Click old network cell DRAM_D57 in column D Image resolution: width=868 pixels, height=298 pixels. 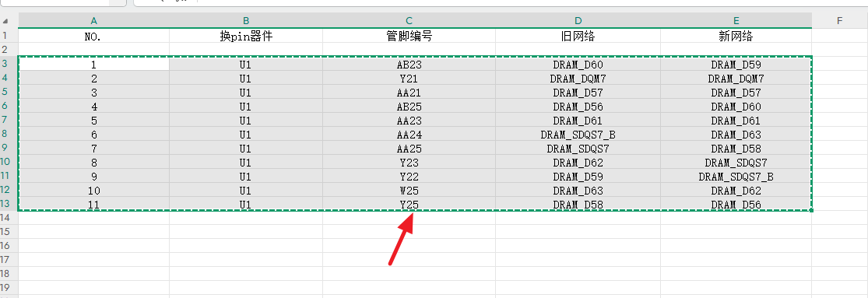578,93
